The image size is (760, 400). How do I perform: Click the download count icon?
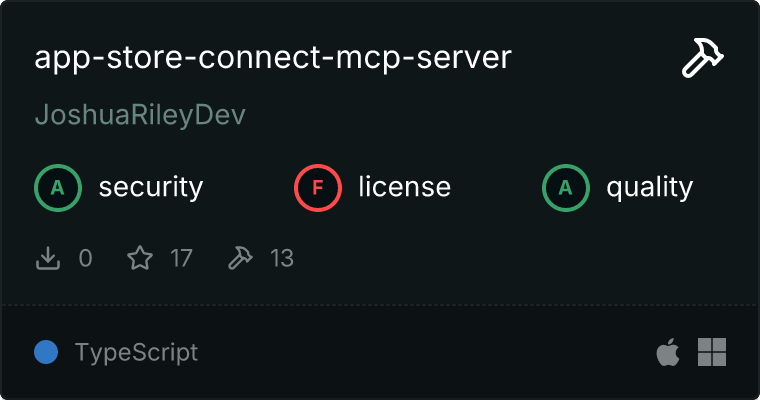coord(48,259)
